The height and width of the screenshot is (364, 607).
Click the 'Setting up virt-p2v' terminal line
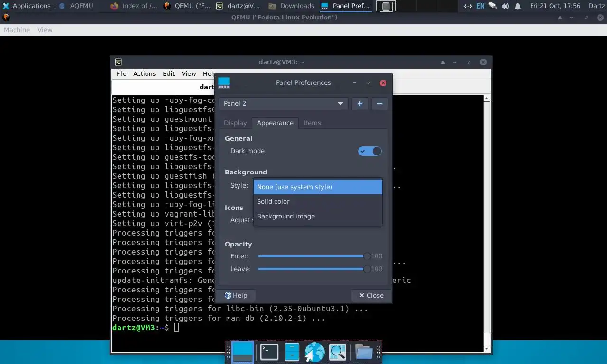(x=163, y=223)
